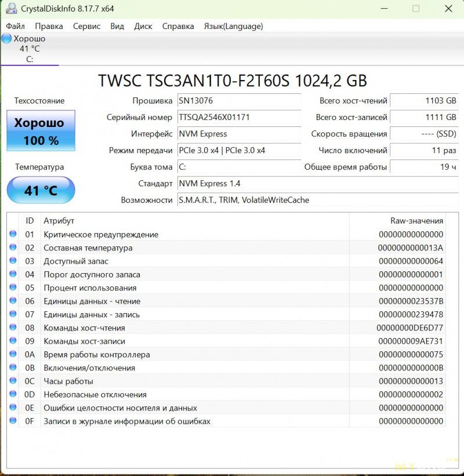Screen dimensions: 464x476
Task: Select the Команды хост-чтения attribute row
Action: tap(226, 328)
